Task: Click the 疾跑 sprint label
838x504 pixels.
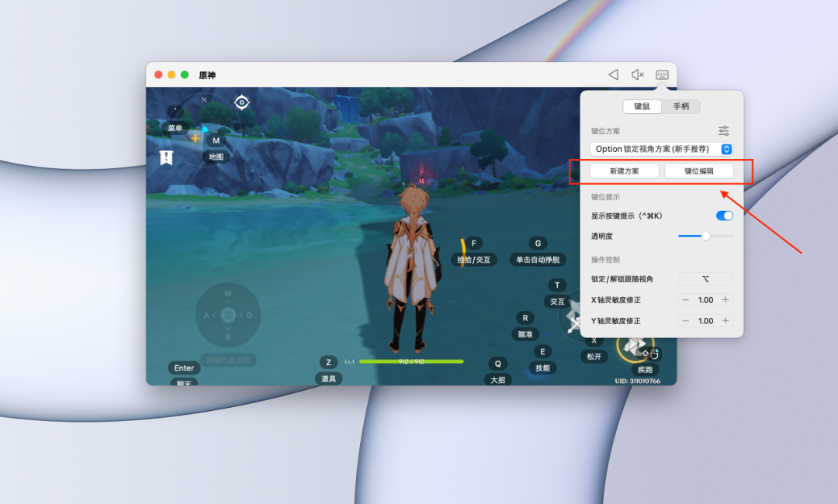Action: click(x=645, y=369)
